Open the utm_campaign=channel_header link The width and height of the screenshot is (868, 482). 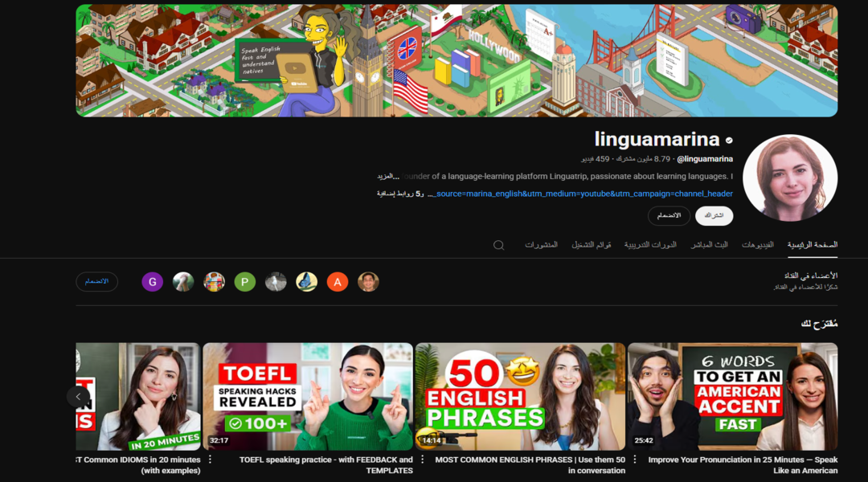pyautogui.click(x=584, y=194)
